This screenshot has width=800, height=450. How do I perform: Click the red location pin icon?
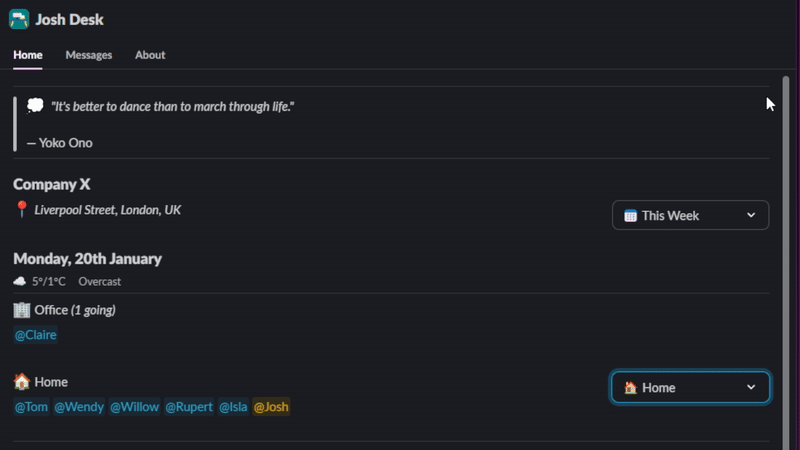click(x=22, y=210)
